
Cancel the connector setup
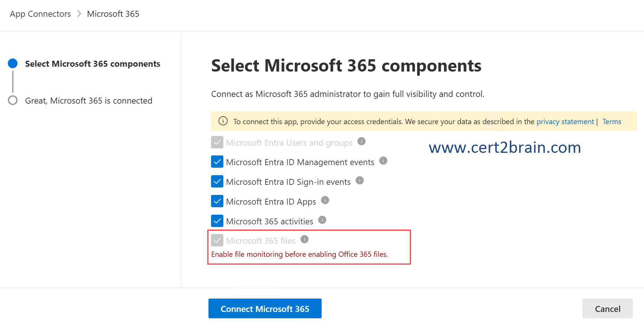tap(608, 309)
